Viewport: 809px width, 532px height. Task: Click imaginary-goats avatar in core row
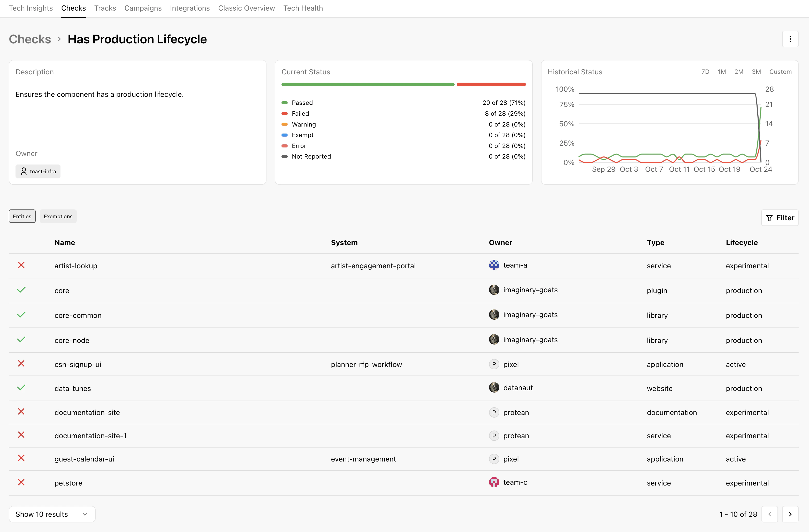coord(494,290)
